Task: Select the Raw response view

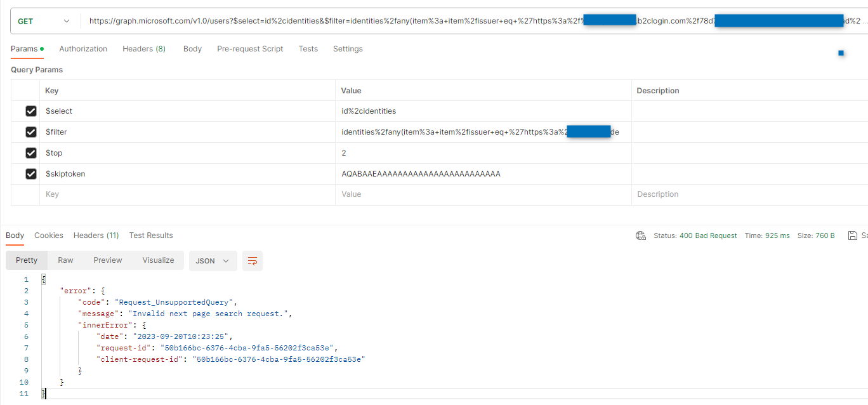Action: [x=65, y=260]
